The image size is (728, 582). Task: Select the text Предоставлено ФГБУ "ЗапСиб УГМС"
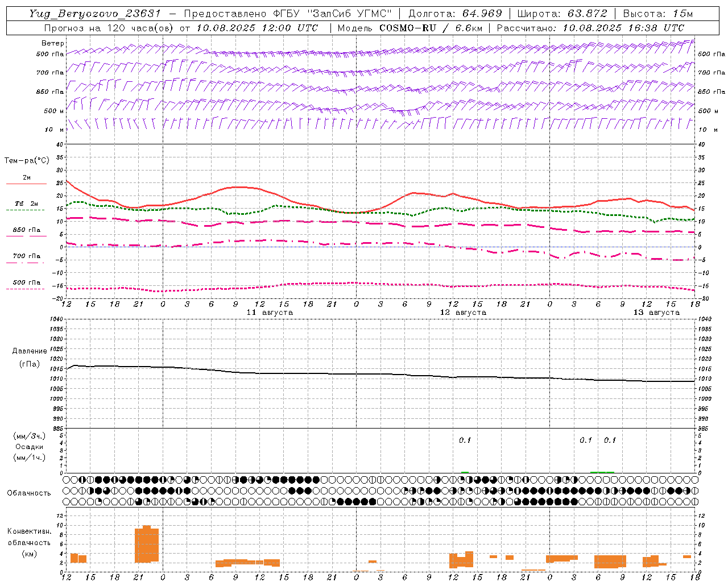pos(288,14)
